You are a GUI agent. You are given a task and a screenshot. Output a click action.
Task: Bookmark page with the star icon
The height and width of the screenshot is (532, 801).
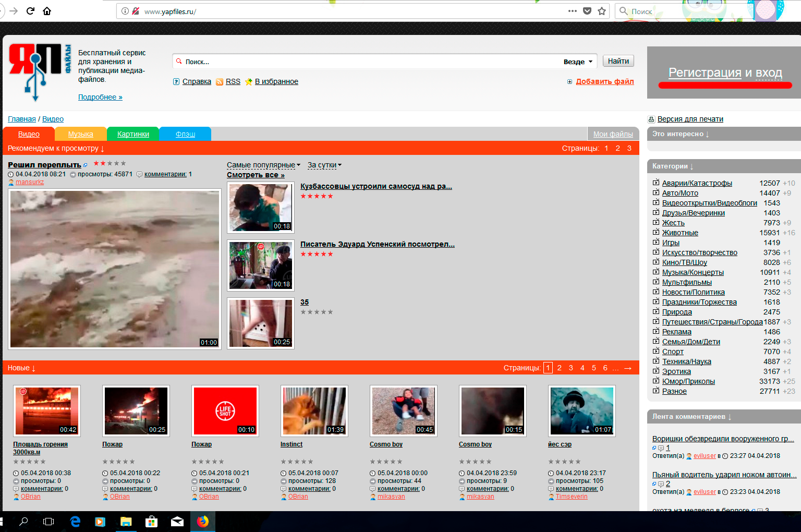pos(602,11)
